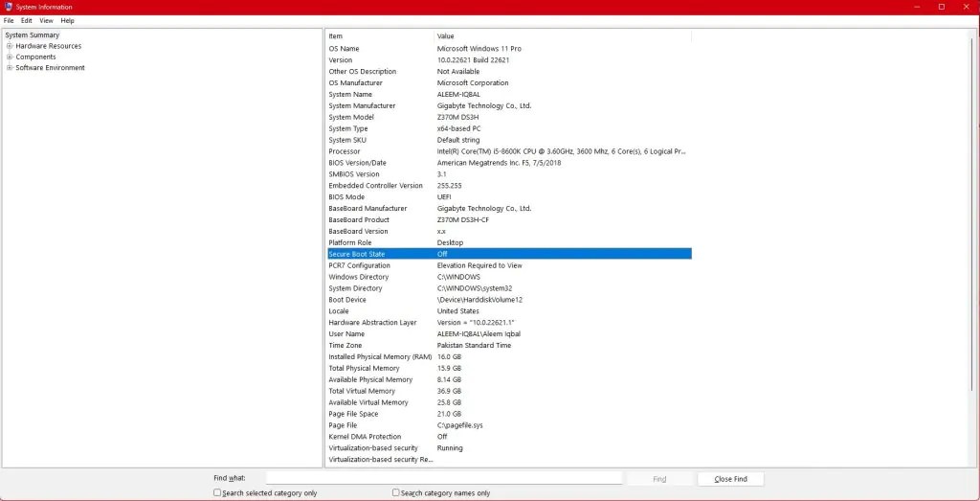Select the Other OS Description row
This screenshot has width=980, height=501.
pos(509,71)
